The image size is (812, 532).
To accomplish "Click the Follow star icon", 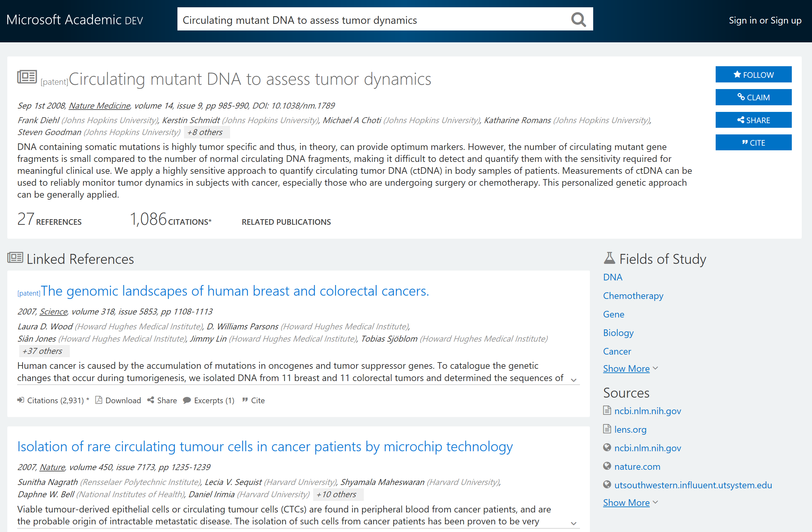I will (737, 74).
